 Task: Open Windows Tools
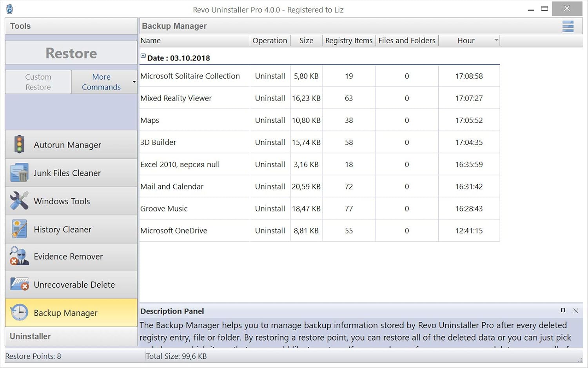[x=71, y=201]
